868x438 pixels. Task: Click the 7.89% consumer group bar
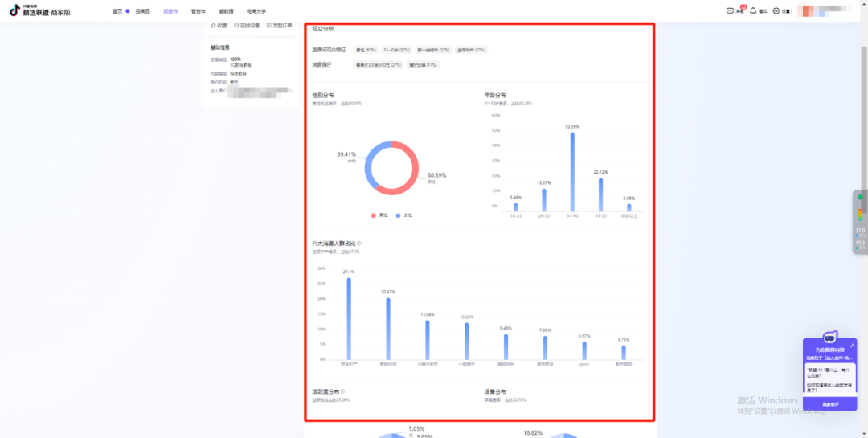pos(545,348)
